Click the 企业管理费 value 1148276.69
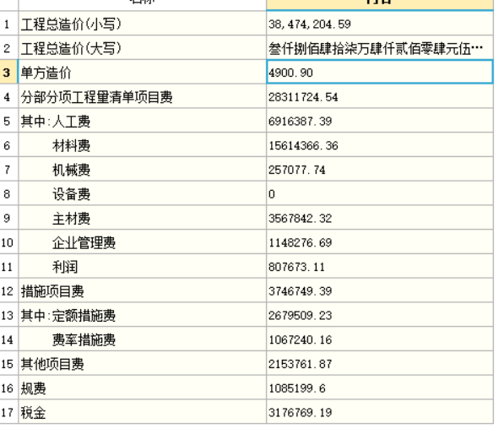The height and width of the screenshot is (434, 504). pyautogui.click(x=380, y=242)
